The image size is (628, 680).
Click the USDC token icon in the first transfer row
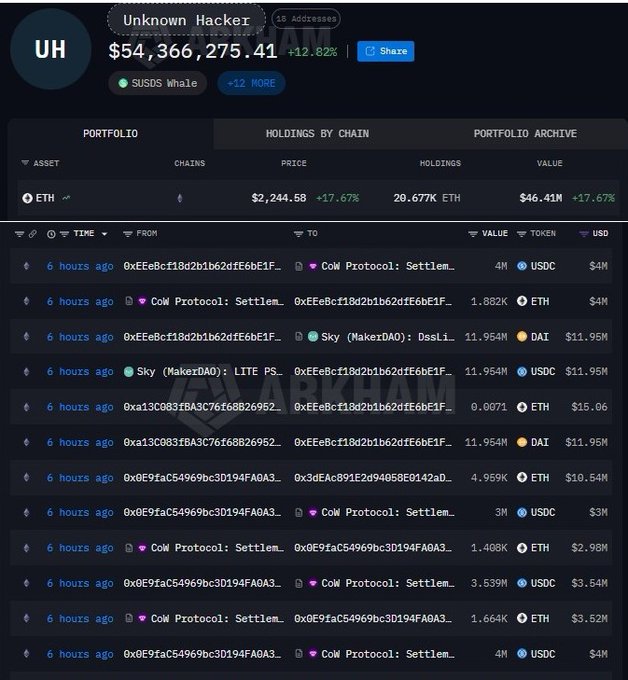point(522,266)
